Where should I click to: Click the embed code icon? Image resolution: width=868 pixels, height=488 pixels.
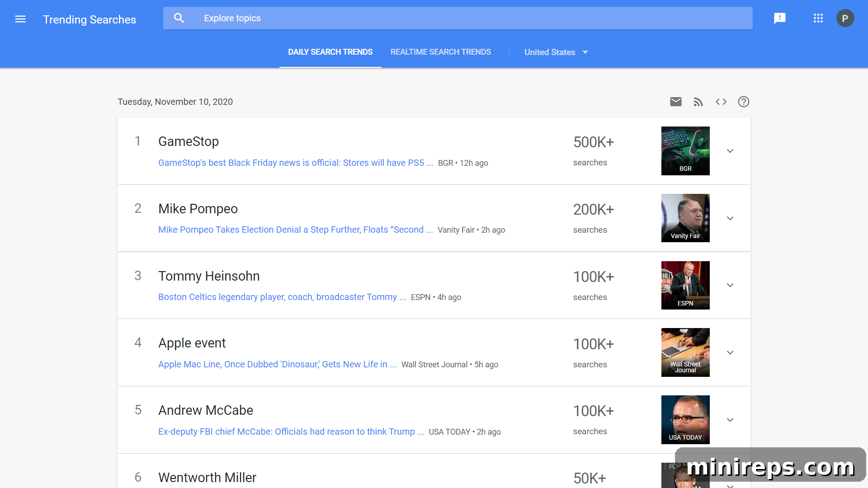tap(721, 102)
